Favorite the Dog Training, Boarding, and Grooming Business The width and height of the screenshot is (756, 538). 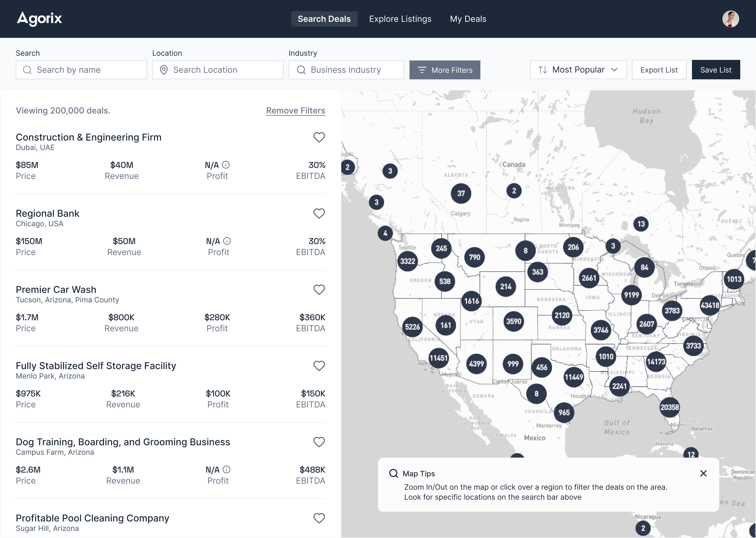click(x=319, y=442)
